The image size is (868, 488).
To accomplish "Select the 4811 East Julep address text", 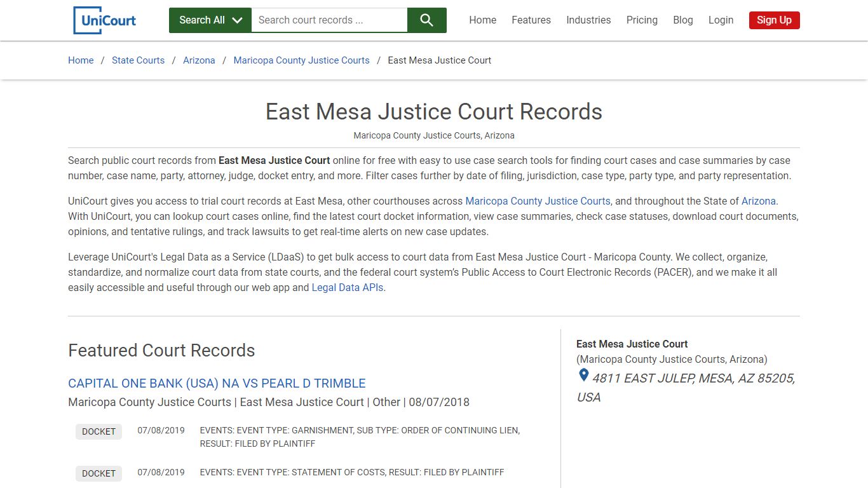I will (x=686, y=388).
